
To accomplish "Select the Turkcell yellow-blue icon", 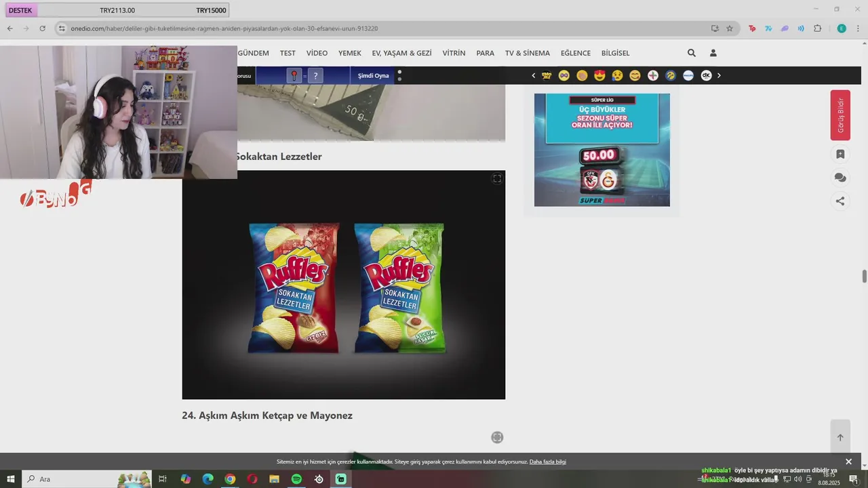I will point(671,75).
